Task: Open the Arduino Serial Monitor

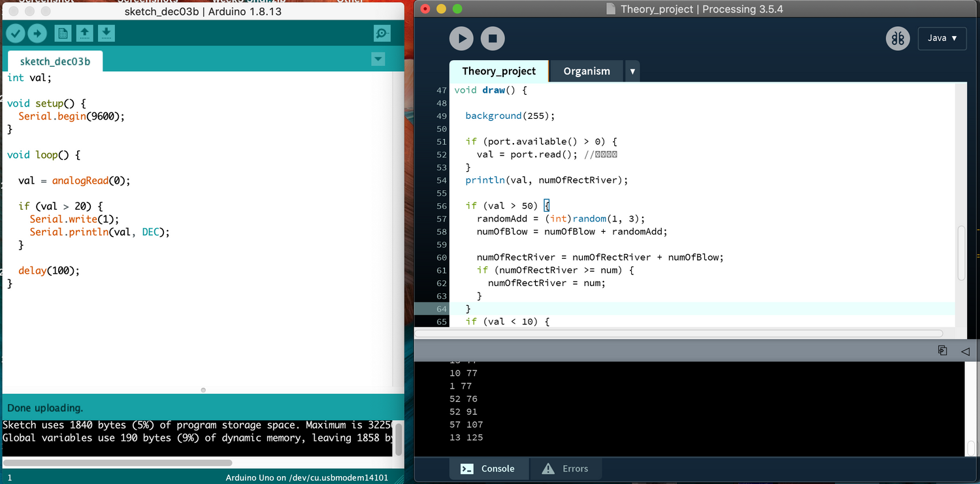Action: click(382, 33)
